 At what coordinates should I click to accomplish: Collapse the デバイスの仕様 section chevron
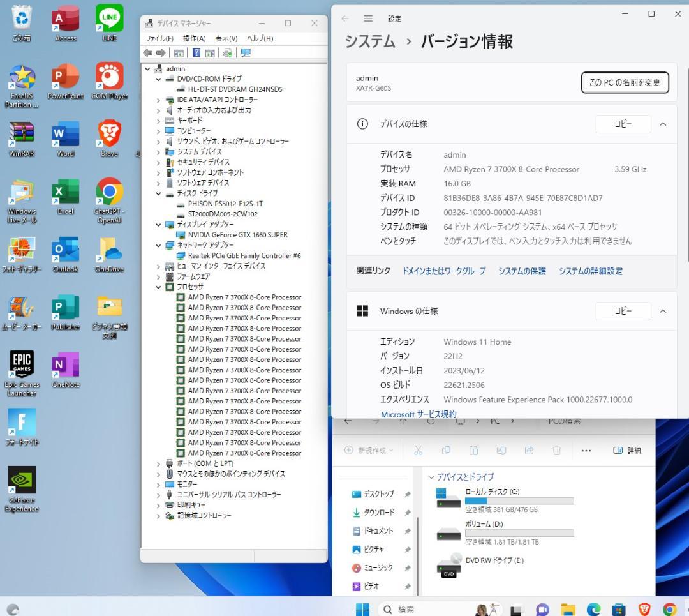(x=663, y=124)
